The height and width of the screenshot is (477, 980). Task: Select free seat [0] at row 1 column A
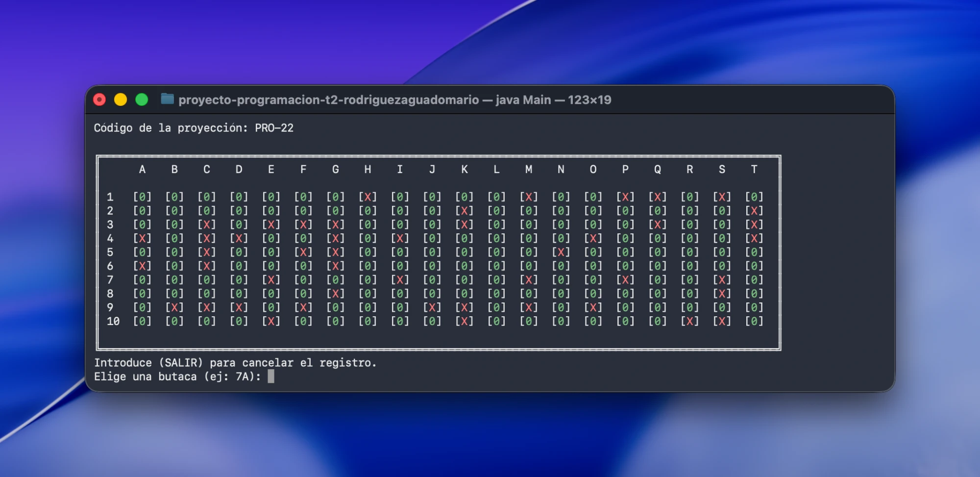[142, 197]
